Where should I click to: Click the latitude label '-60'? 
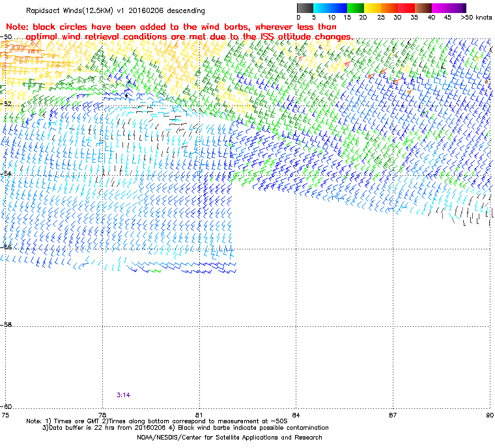6,406
